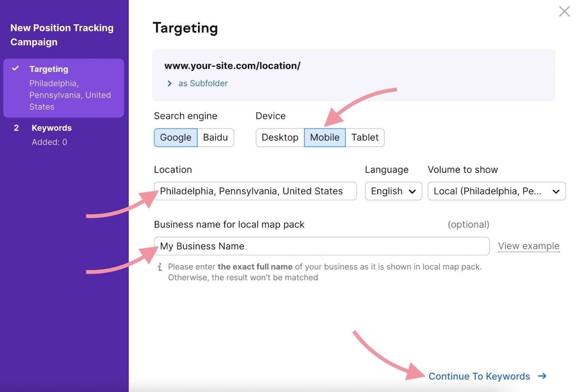
Task: Open the Volume to show dropdown
Action: point(496,191)
